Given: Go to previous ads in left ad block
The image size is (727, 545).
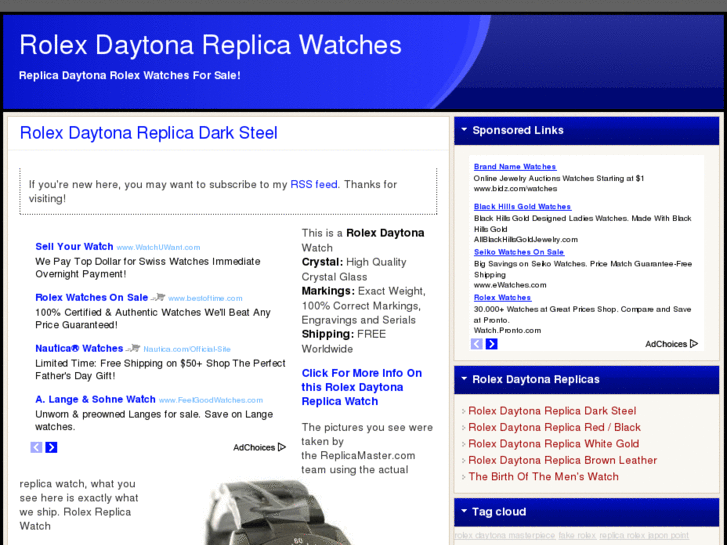Looking at the screenshot, I should pyautogui.click(x=36, y=447).
